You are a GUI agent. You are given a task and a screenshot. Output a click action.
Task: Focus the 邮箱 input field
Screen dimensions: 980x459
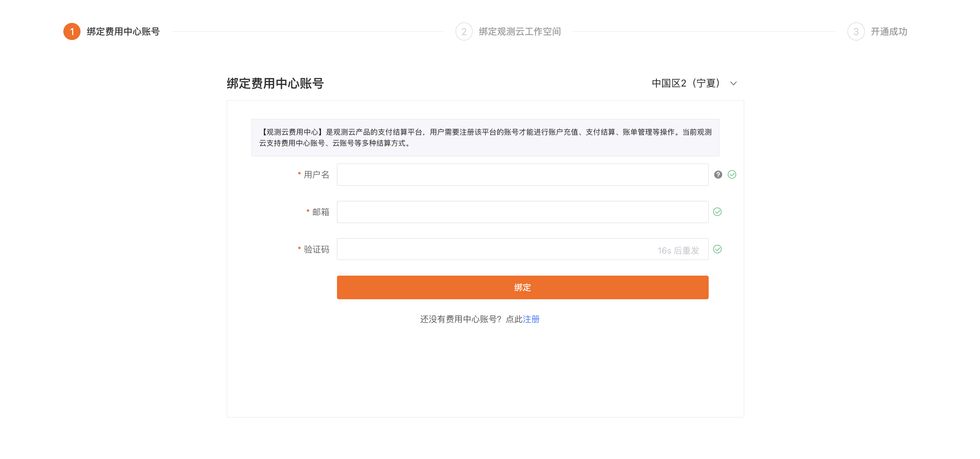(522, 212)
